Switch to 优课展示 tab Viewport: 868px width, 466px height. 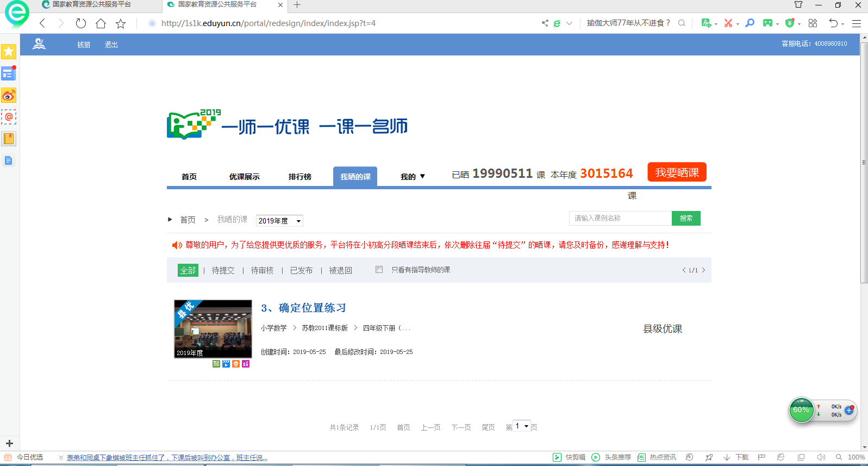[x=244, y=177]
